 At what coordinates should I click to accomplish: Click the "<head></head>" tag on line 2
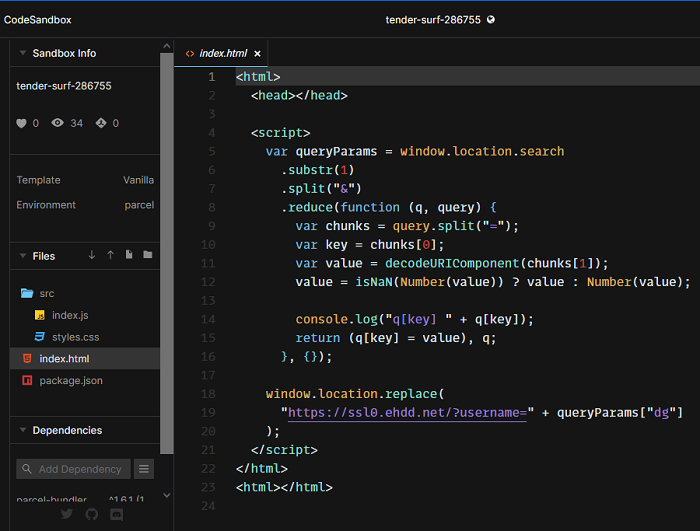click(299, 96)
